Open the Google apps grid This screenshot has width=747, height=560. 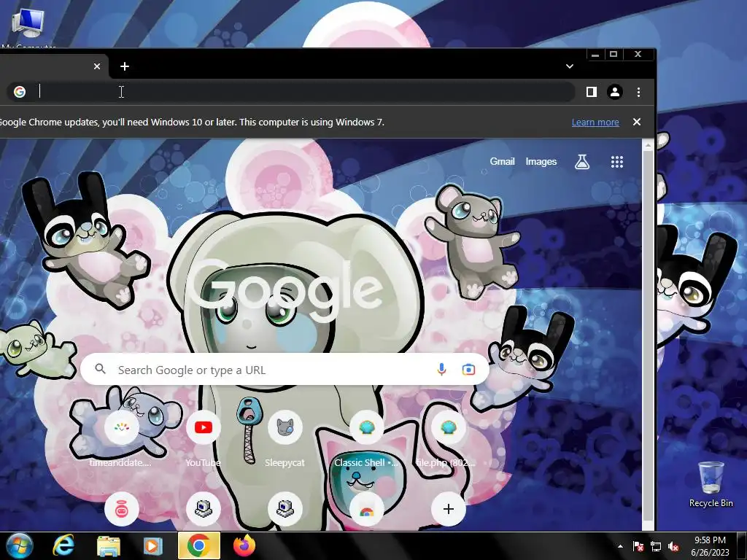pyautogui.click(x=617, y=162)
